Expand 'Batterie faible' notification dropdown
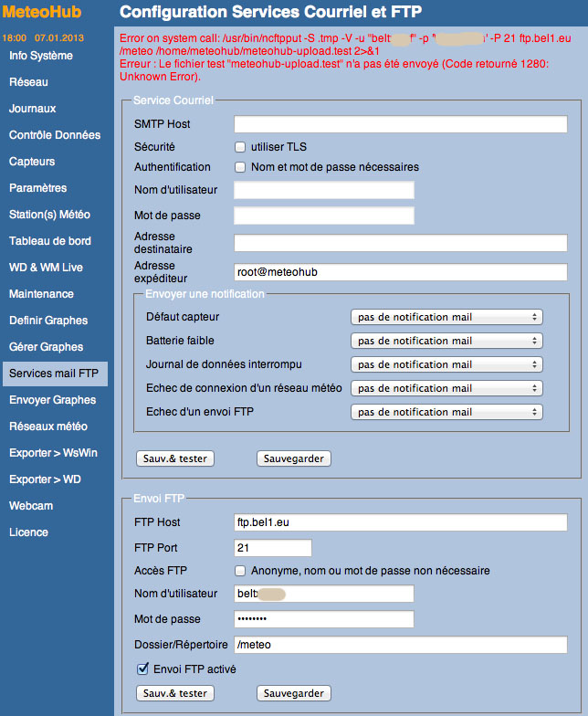Screen dimensions: 588x716 click(x=446, y=341)
